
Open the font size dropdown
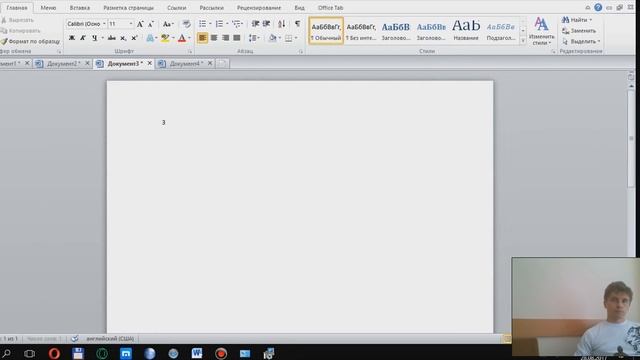point(131,24)
